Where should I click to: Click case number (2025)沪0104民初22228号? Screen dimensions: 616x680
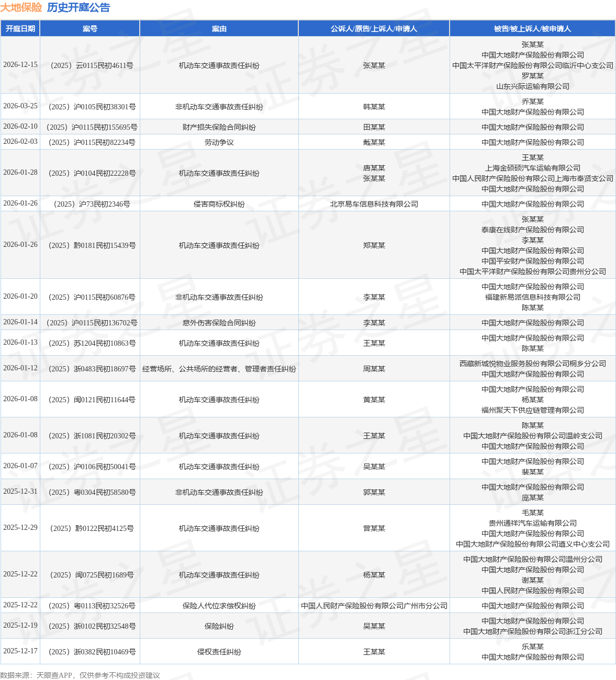(90, 173)
